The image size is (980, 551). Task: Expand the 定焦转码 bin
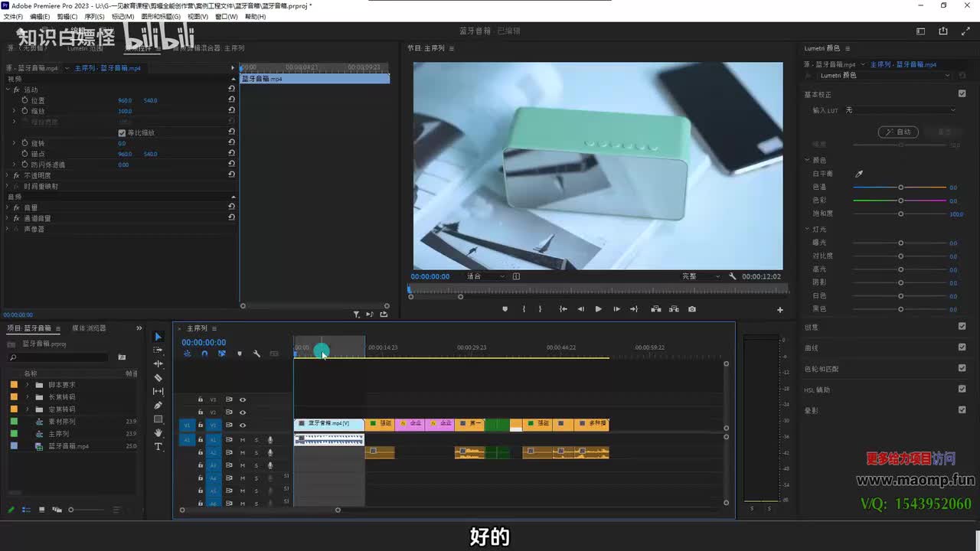point(28,409)
